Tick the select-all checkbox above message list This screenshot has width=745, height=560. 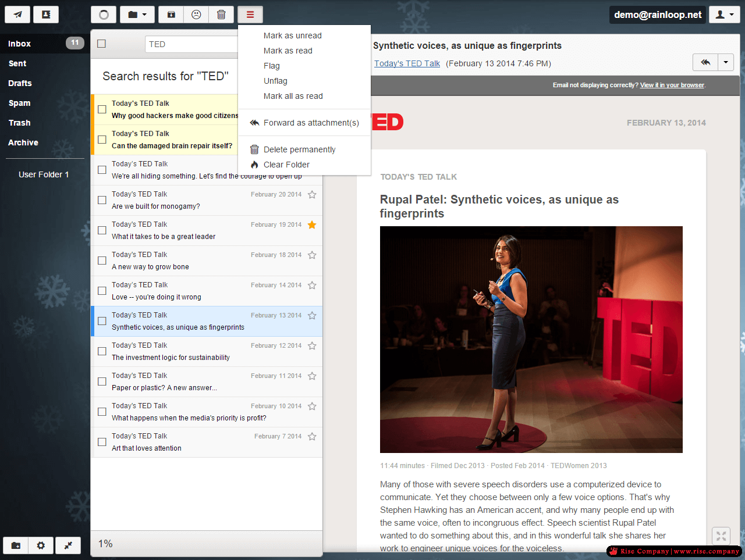pos(102,44)
